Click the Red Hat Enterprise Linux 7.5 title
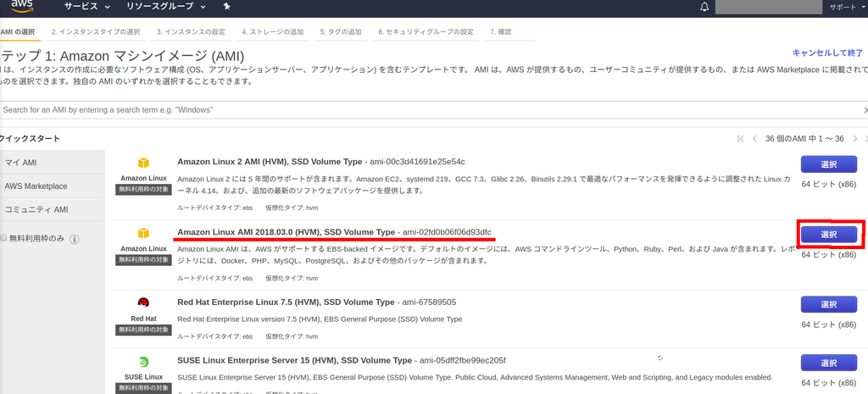The image size is (868, 394). pos(286,302)
